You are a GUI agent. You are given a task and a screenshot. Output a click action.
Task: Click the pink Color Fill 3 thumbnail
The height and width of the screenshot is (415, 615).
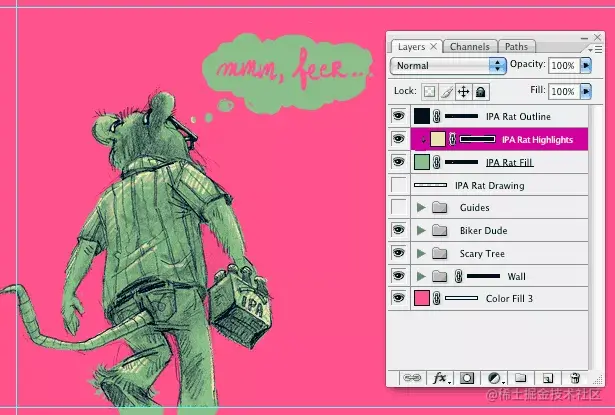422,299
